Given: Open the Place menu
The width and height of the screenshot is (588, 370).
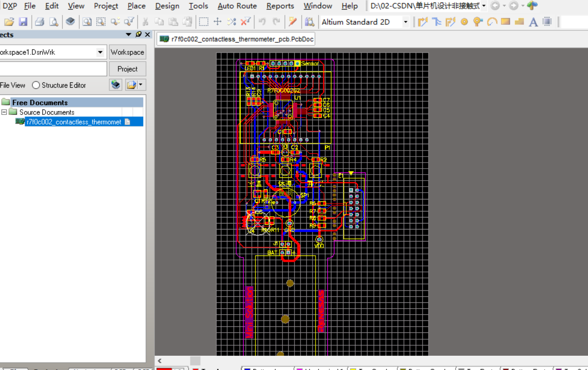Looking at the screenshot, I should click(136, 6).
